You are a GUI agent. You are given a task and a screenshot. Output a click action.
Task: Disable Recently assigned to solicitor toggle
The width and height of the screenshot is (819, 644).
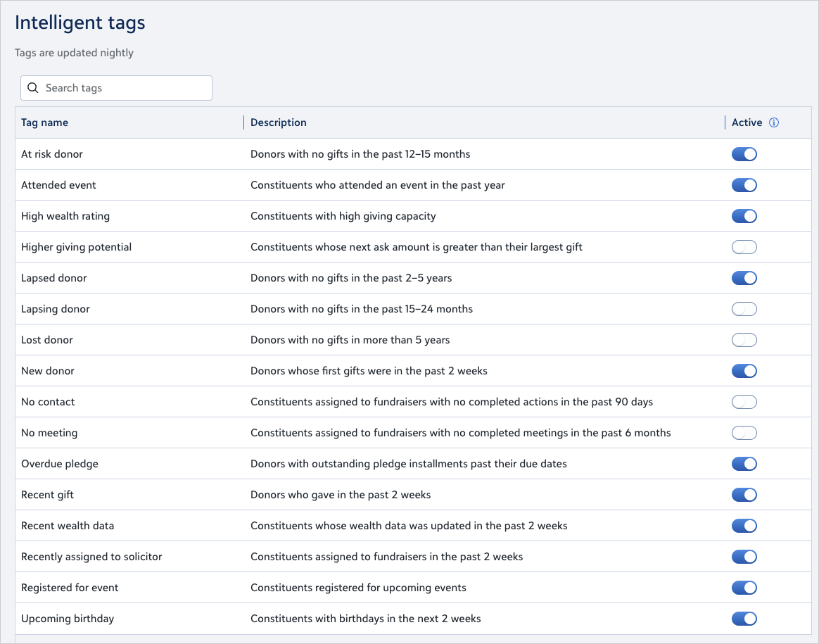744,557
